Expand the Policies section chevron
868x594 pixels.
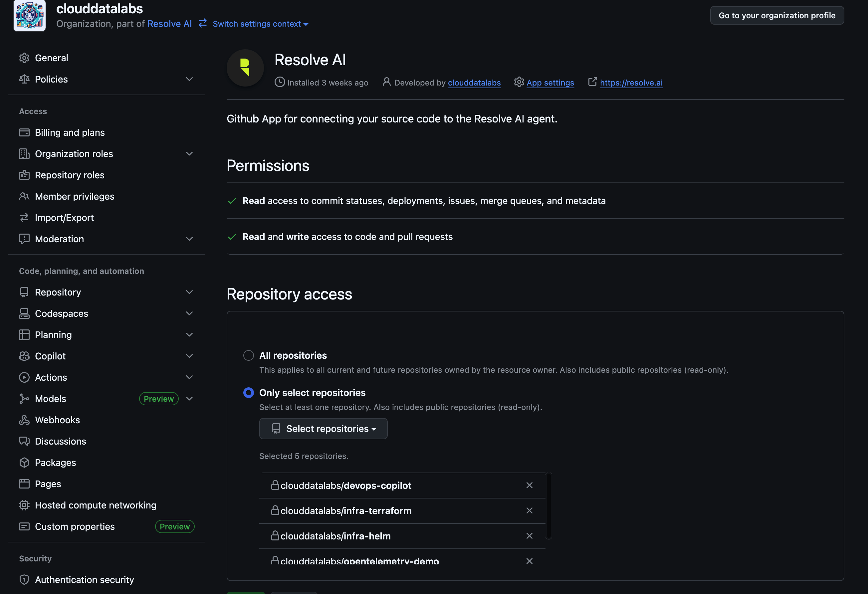click(189, 79)
